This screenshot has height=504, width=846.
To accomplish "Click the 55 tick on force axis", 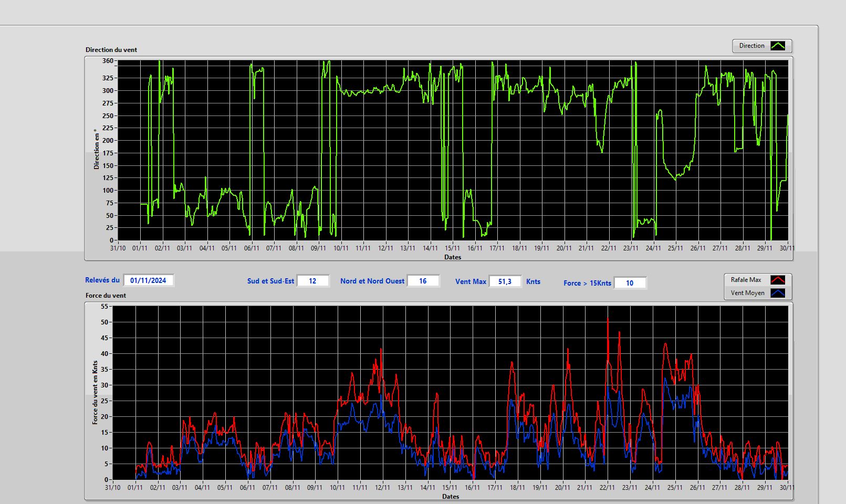I will pos(104,307).
